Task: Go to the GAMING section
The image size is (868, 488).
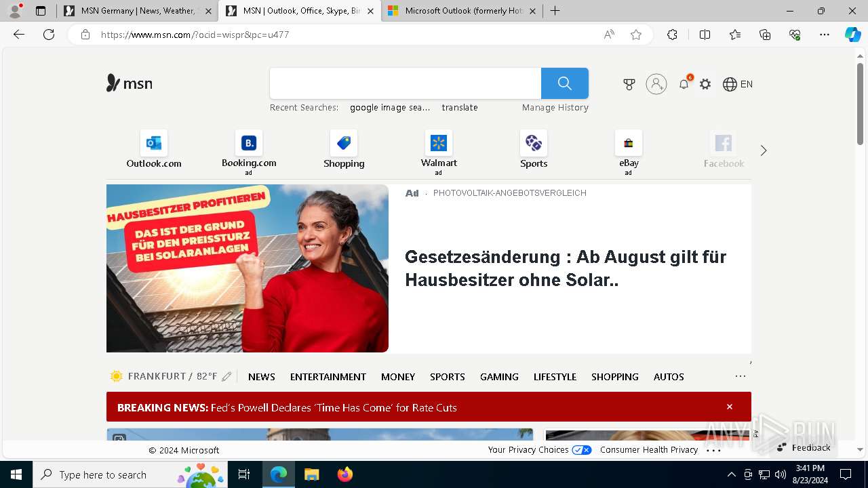Action: [499, 377]
